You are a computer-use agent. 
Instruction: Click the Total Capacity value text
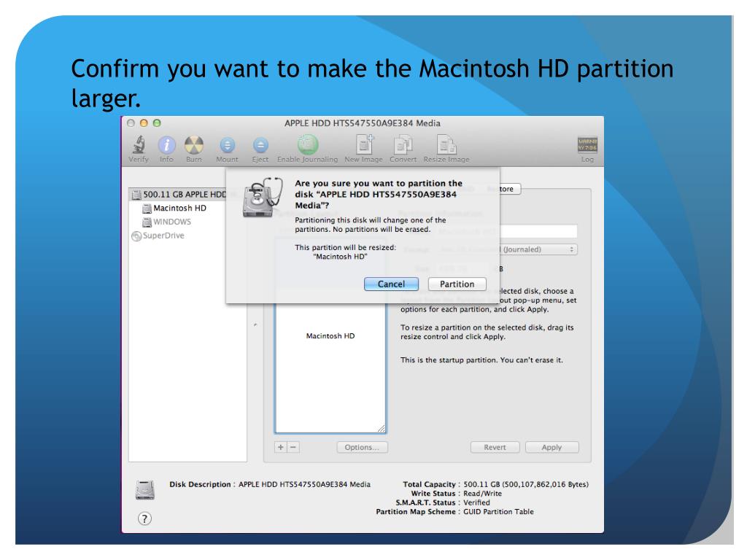[x=526, y=484]
